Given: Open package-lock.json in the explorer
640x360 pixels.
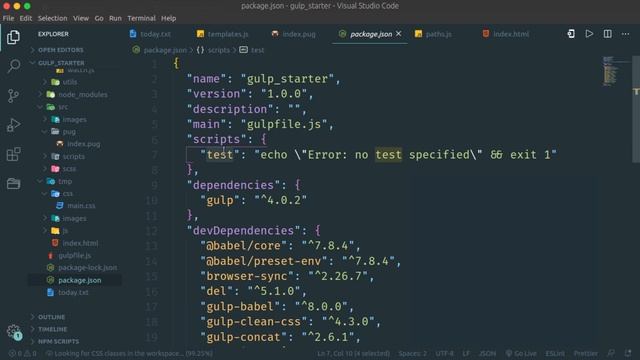Looking at the screenshot, I should (87, 268).
